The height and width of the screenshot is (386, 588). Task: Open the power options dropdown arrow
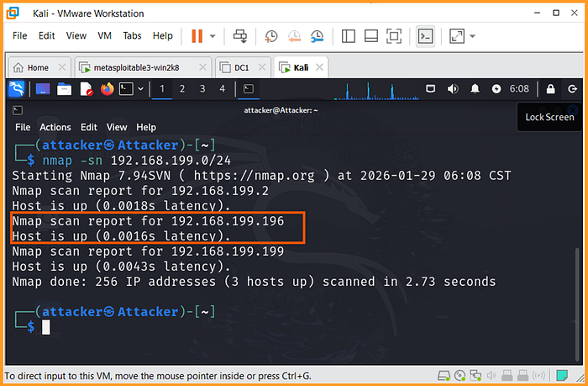coord(213,36)
